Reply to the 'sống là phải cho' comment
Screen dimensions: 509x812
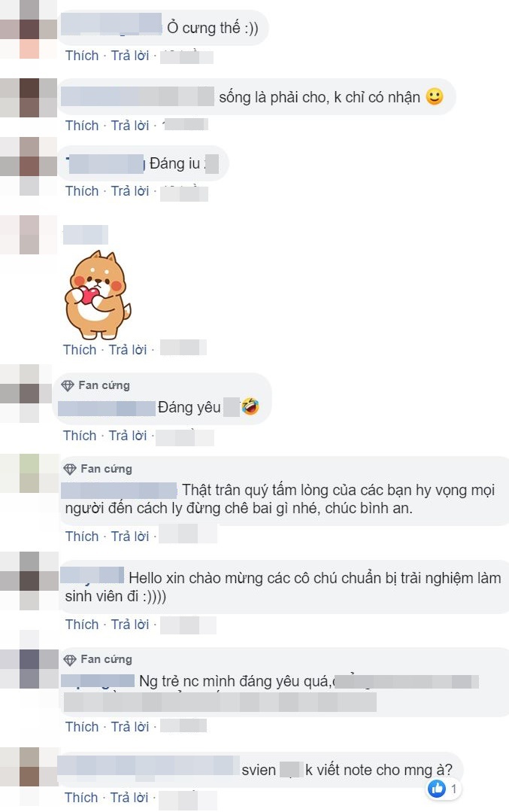(130, 126)
